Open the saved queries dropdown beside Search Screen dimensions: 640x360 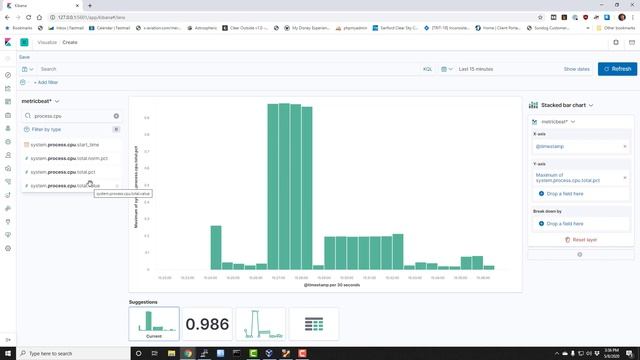(x=28, y=69)
